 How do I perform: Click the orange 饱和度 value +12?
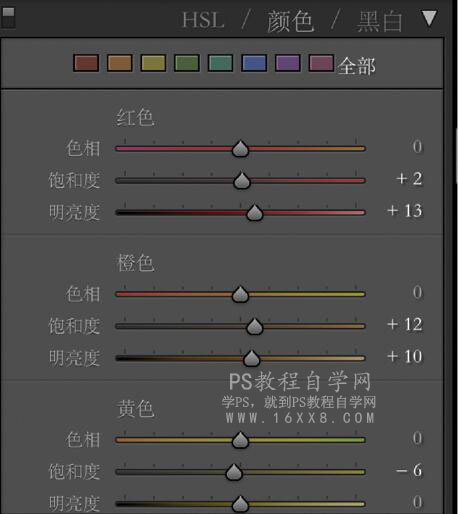405,324
